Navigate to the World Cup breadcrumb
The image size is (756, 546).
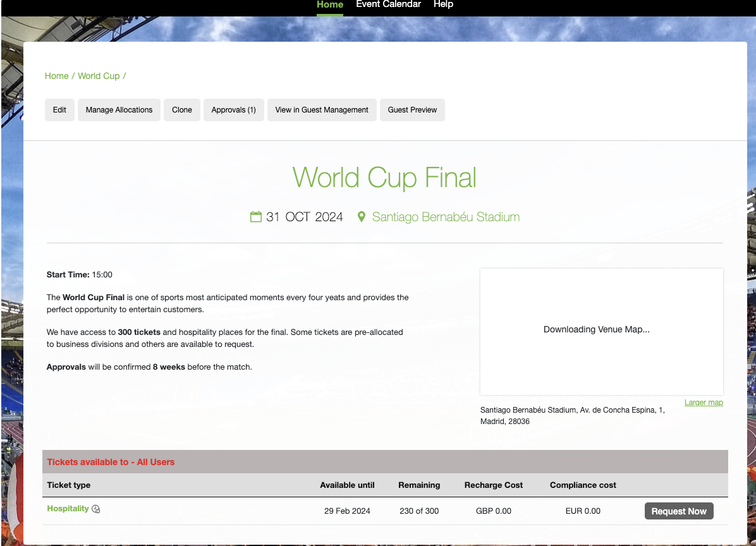pyautogui.click(x=99, y=76)
